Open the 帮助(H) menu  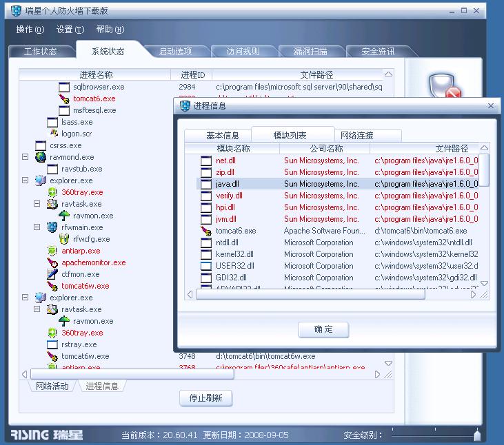click(x=110, y=30)
